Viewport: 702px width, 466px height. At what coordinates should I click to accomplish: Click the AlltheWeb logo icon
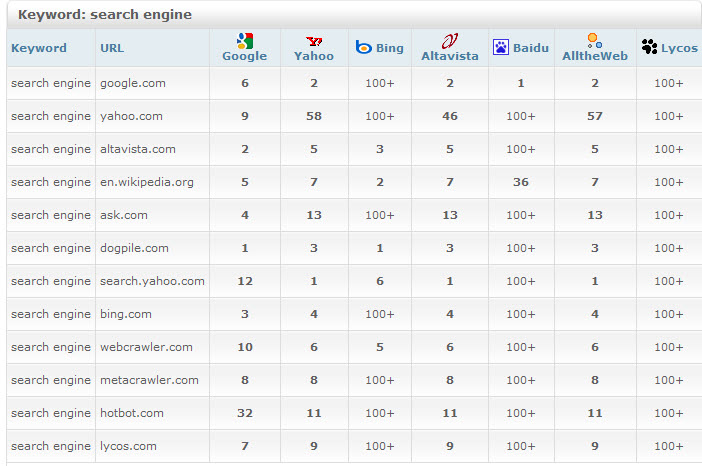click(x=594, y=40)
